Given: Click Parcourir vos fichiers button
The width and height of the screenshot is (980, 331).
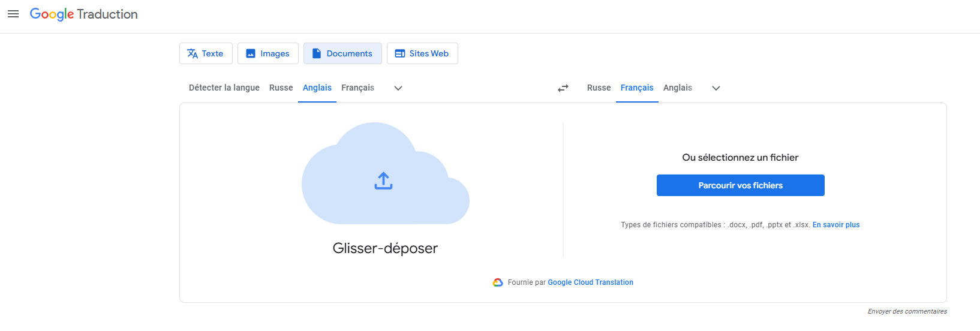Looking at the screenshot, I should [741, 185].
